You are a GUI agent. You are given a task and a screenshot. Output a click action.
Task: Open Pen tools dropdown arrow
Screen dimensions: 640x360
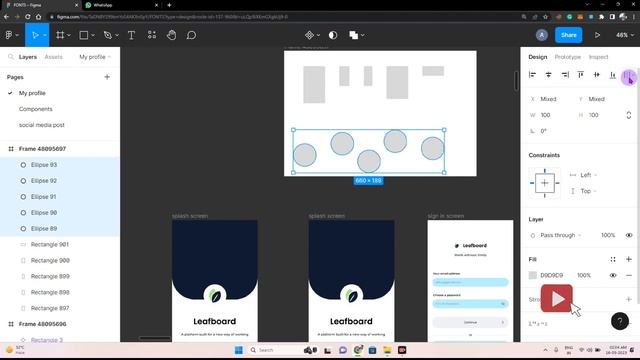[x=117, y=36]
